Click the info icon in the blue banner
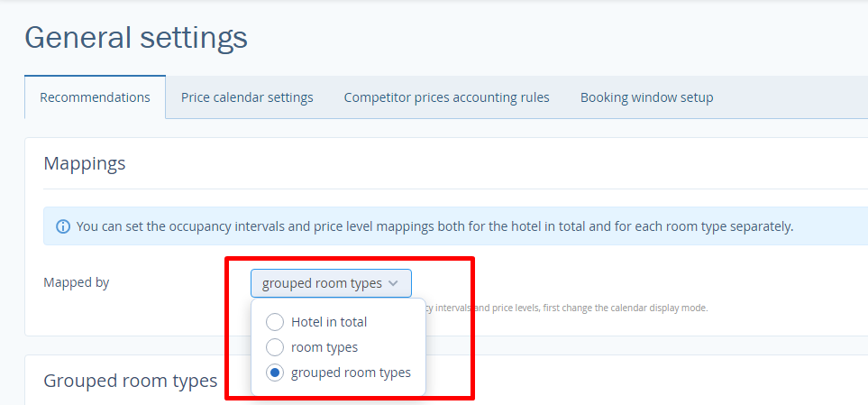This screenshot has height=405, width=868. [63, 226]
